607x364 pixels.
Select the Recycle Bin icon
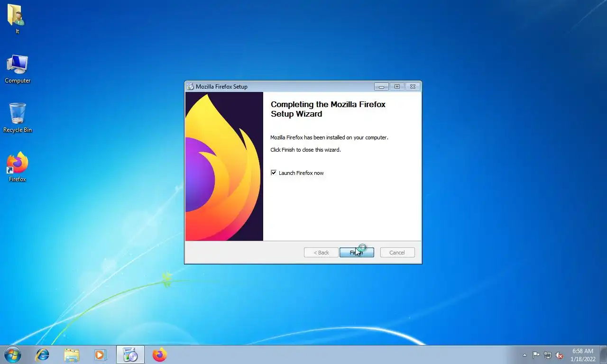click(x=18, y=118)
